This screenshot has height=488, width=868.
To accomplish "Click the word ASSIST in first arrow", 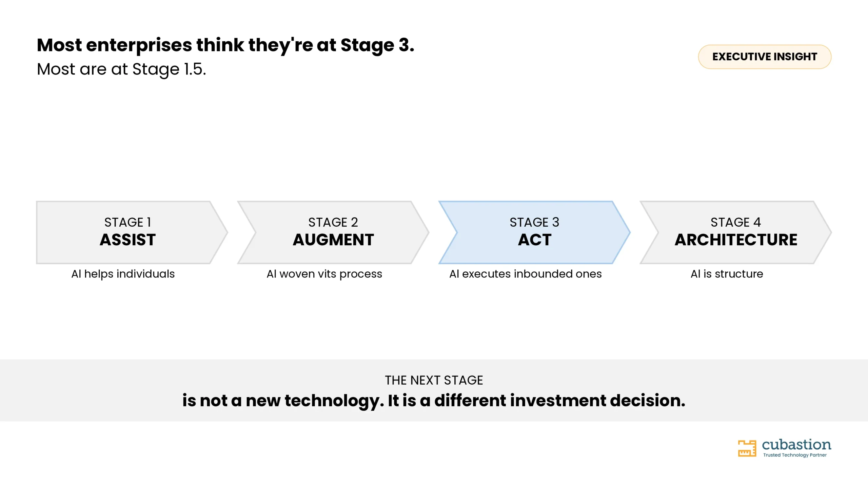I will pyautogui.click(x=128, y=240).
